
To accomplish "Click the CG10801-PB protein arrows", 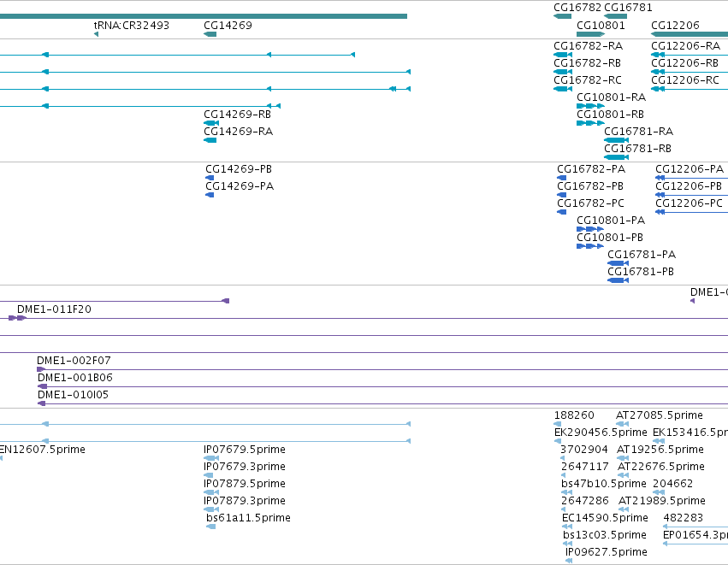I will pyautogui.click(x=590, y=246).
